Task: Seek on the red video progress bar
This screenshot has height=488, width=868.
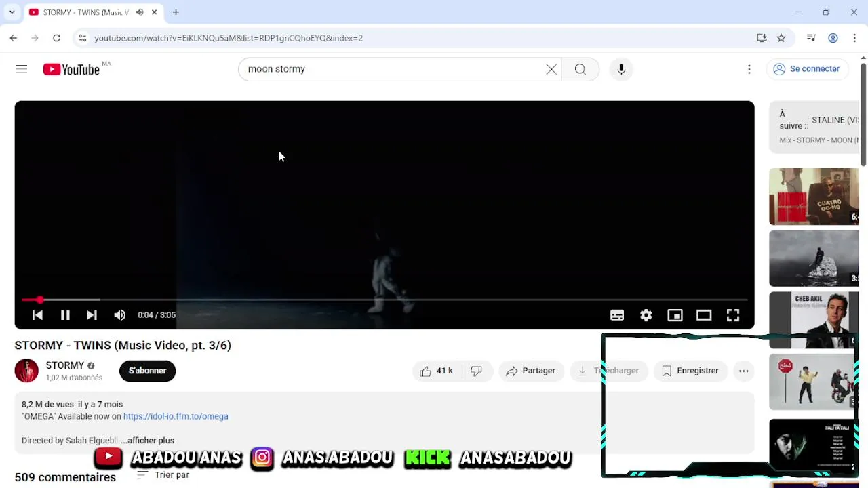Action: pos(384,300)
